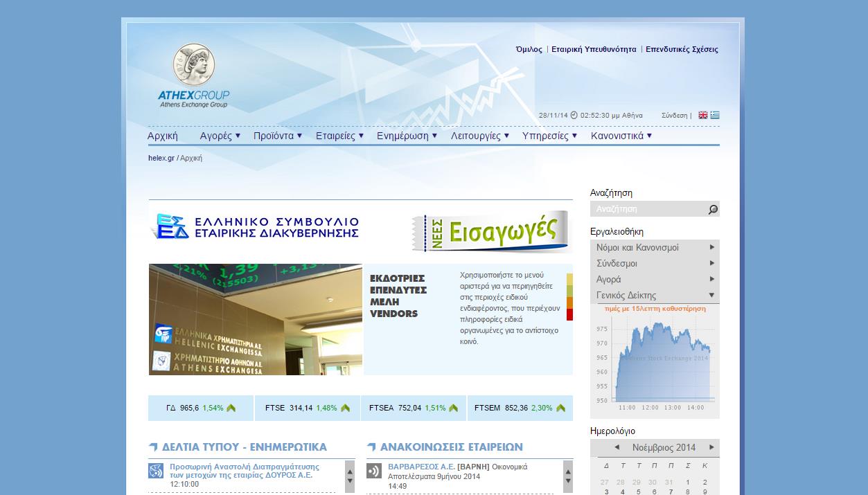Click the green arrow beside FTSEM 852,36
Viewport: 868px width, 495px height.
click(x=560, y=408)
